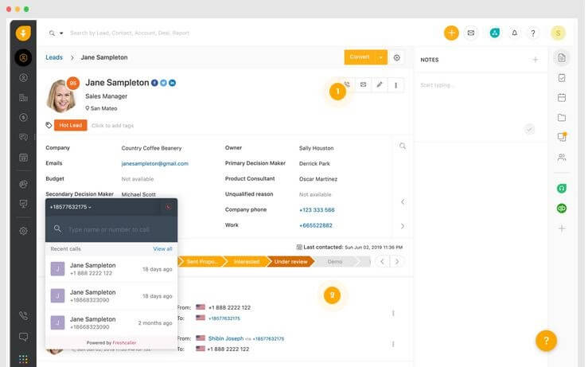Open the Contacts icon in sidebar
The height and width of the screenshot is (367, 588).
[x=23, y=78]
